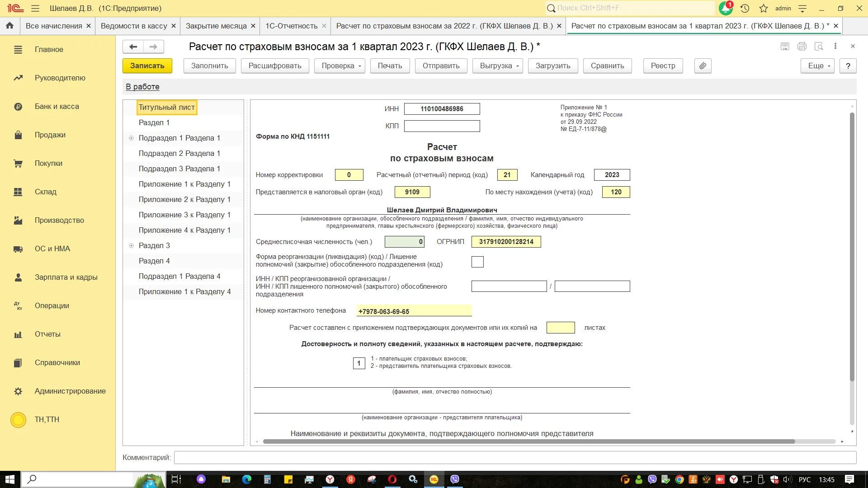Screen dimensions: 868x488
Task: Open the notifications bell icon
Action: [x=725, y=8]
